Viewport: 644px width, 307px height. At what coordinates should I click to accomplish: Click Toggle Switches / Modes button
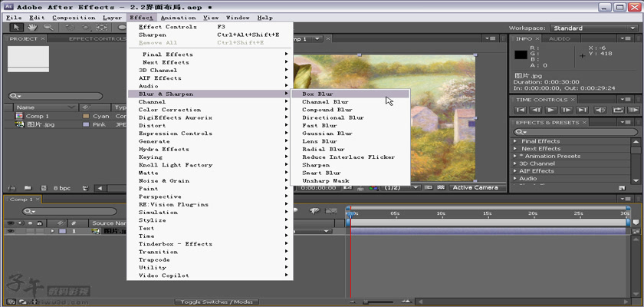(217, 302)
